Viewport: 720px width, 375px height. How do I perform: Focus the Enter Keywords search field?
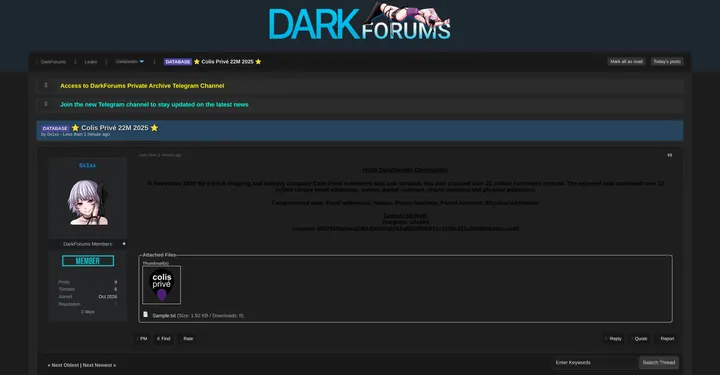pyautogui.click(x=595, y=363)
